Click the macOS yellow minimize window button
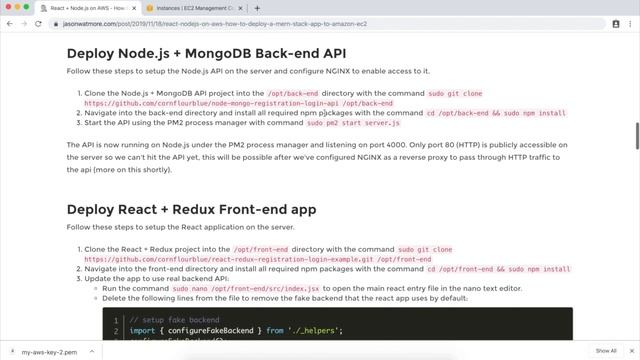Image resolution: width=640 pixels, height=360 pixels. [17, 7]
